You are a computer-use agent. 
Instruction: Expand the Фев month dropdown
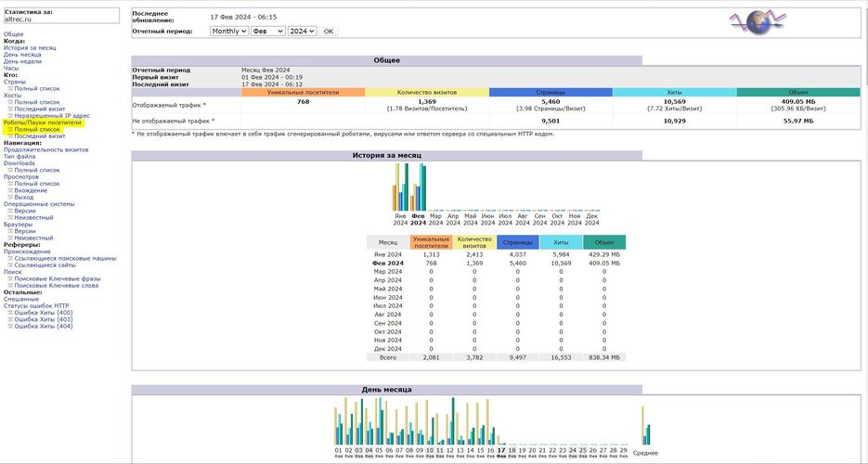[267, 31]
